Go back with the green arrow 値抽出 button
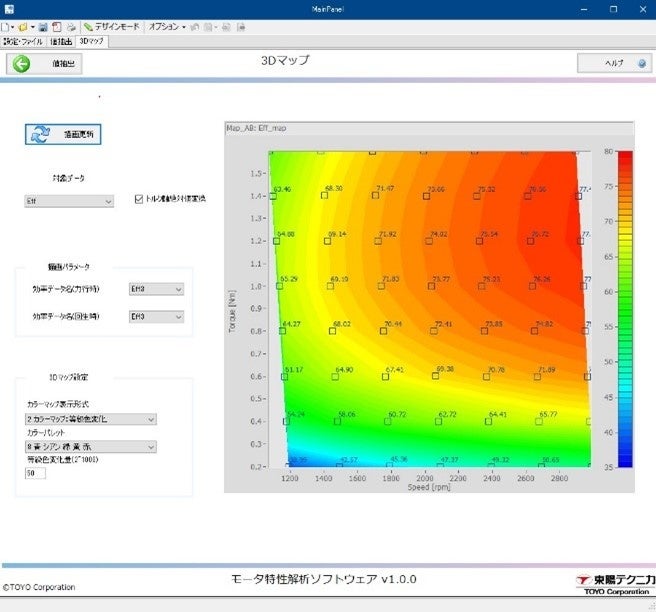 (44, 64)
